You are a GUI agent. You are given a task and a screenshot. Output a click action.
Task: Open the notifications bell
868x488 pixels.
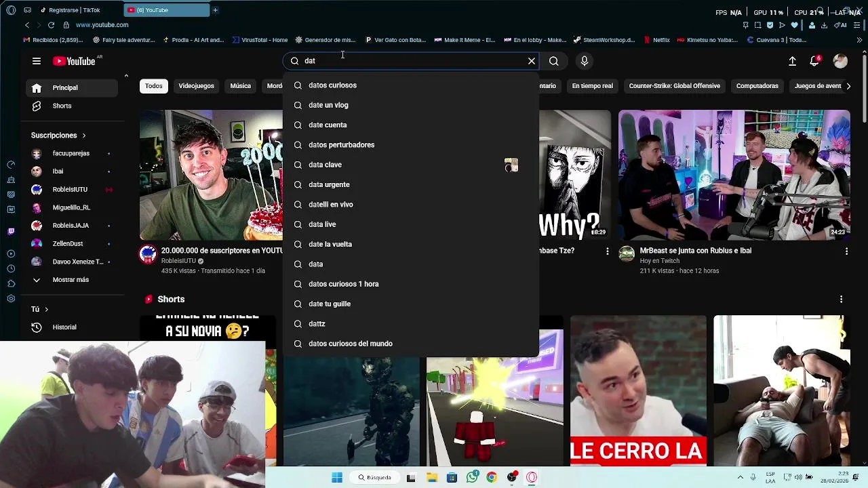click(x=814, y=61)
